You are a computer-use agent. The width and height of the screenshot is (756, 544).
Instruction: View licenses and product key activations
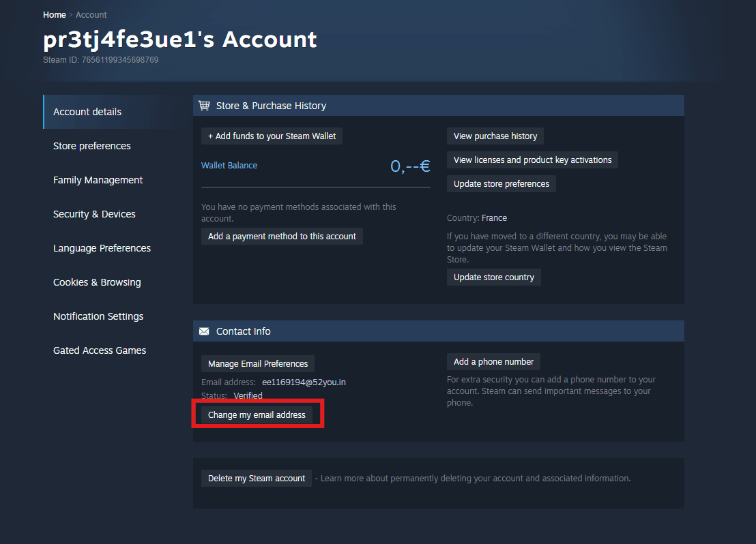pyautogui.click(x=532, y=160)
